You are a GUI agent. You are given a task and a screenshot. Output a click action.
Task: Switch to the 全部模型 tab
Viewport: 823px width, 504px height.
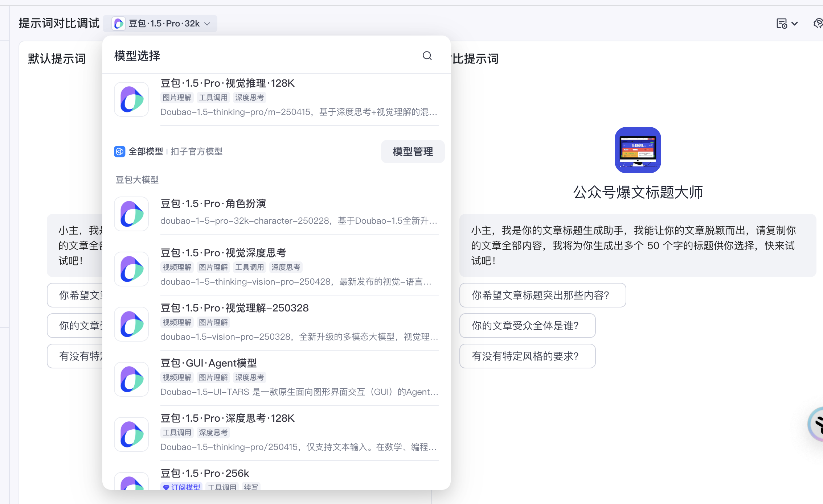(146, 152)
